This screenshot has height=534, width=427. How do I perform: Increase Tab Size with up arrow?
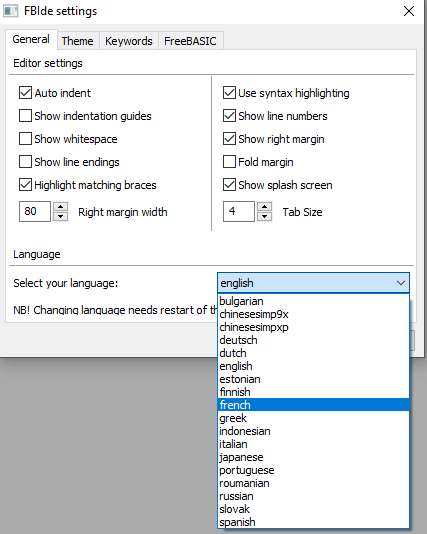[x=265, y=207]
